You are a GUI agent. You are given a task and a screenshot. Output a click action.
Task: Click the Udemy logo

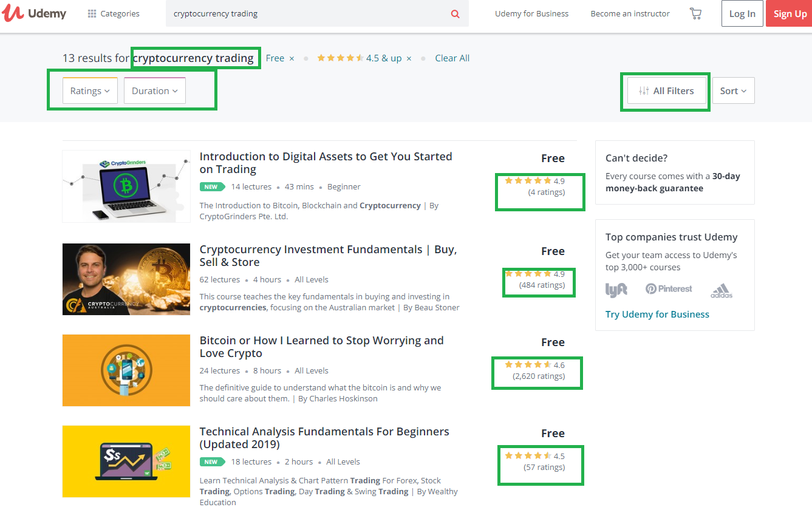click(34, 13)
